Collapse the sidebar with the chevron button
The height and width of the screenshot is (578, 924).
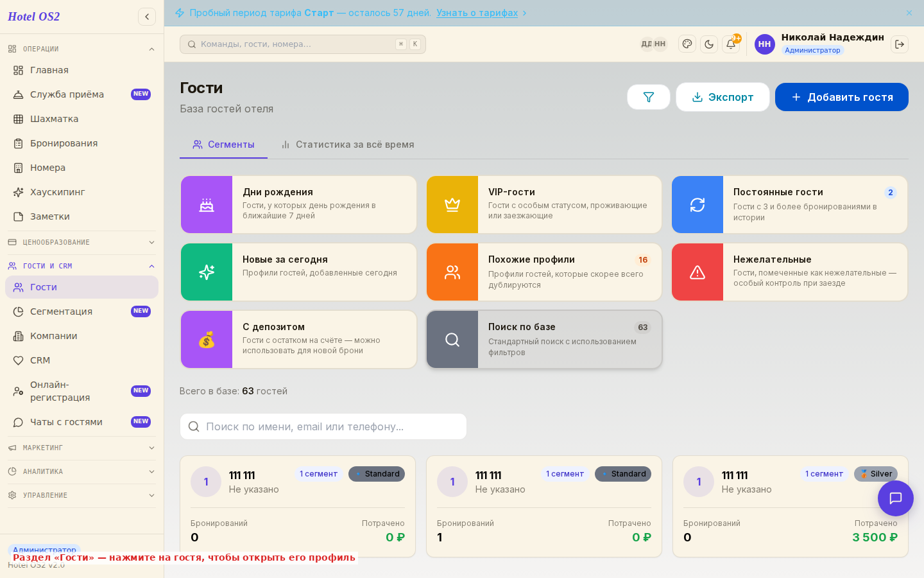tap(147, 17)
